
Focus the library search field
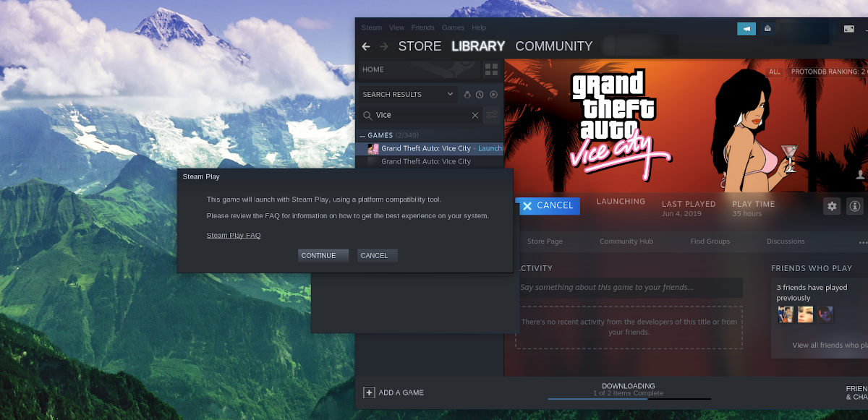point(422,115)
